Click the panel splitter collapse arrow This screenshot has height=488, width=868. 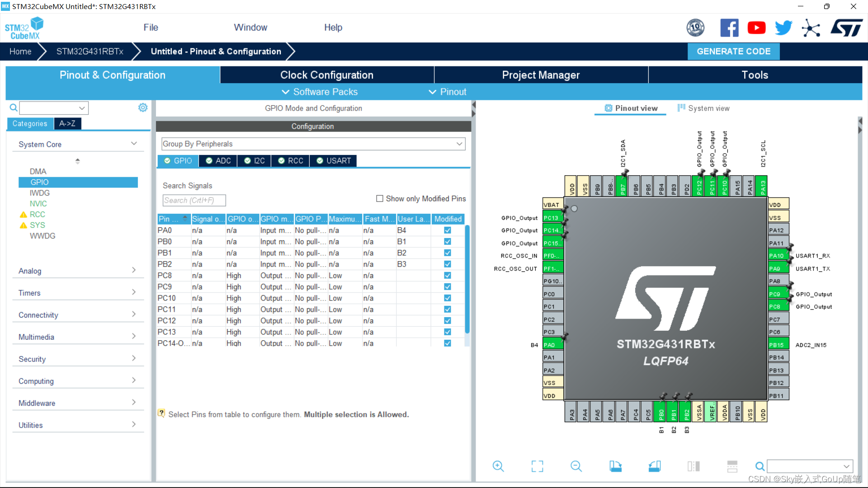(474, 109)
